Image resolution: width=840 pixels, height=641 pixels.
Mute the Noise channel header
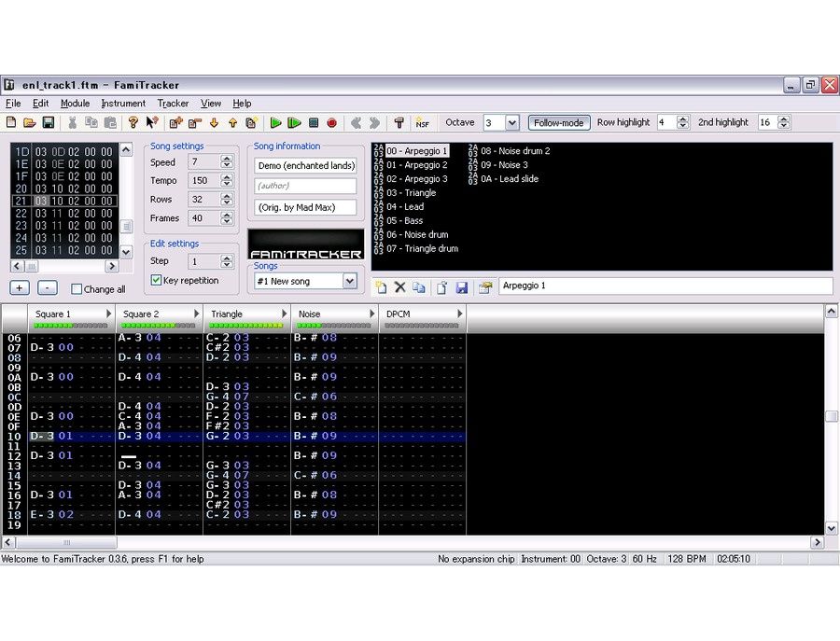click(x=309, y=314)
